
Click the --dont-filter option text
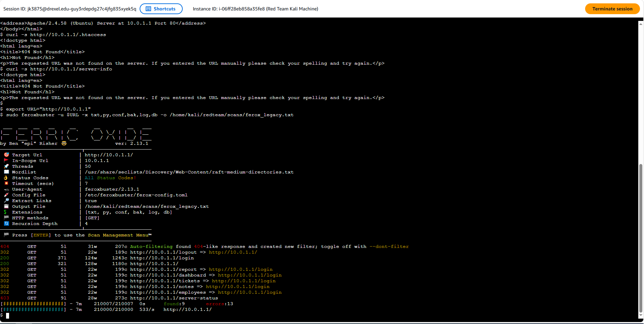[389, 246]
